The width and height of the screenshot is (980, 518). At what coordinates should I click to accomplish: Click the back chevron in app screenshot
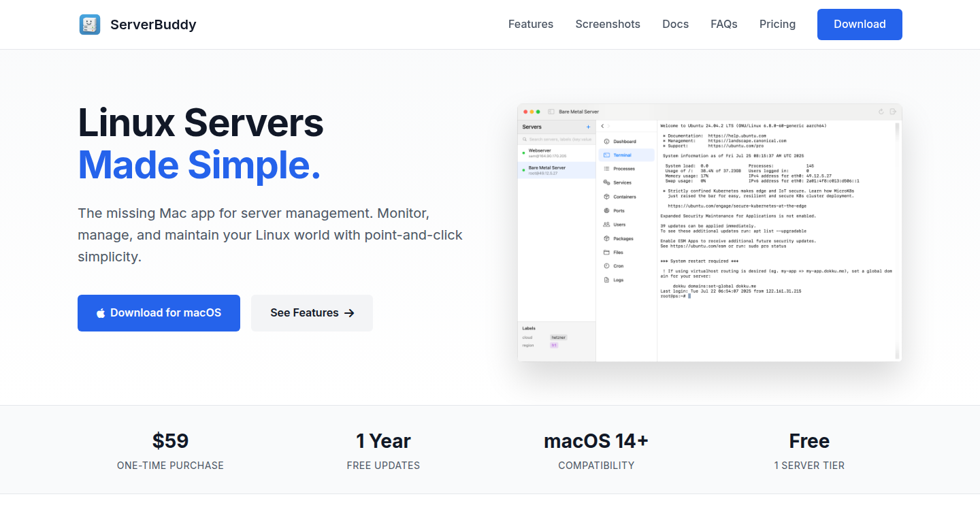tap(602, 127)
